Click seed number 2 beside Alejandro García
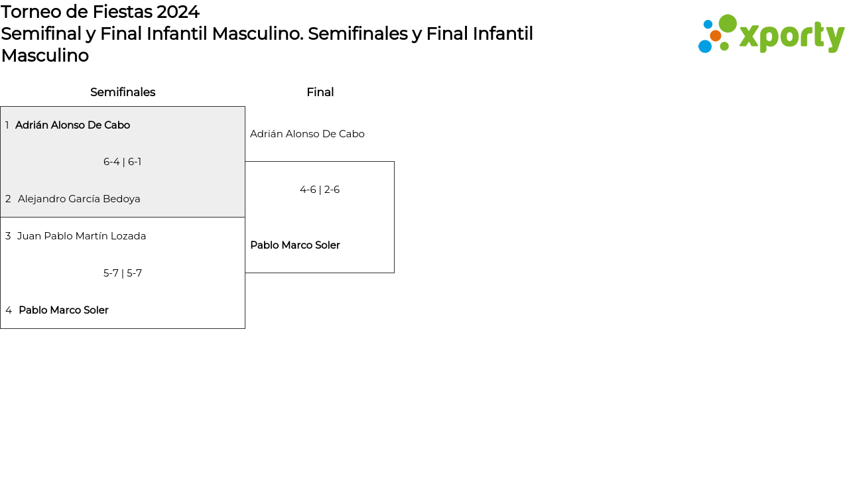849x504 pixels. coord(8,199)
